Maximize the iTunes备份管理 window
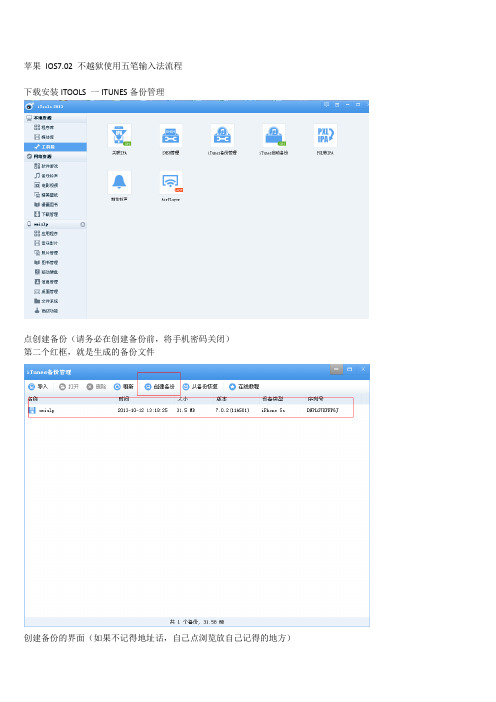 point(350,369)
